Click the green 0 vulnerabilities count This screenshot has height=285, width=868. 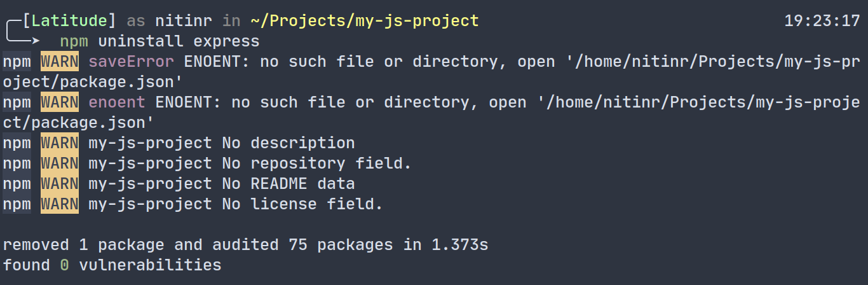pyautogui.click(x=64, y=265)
